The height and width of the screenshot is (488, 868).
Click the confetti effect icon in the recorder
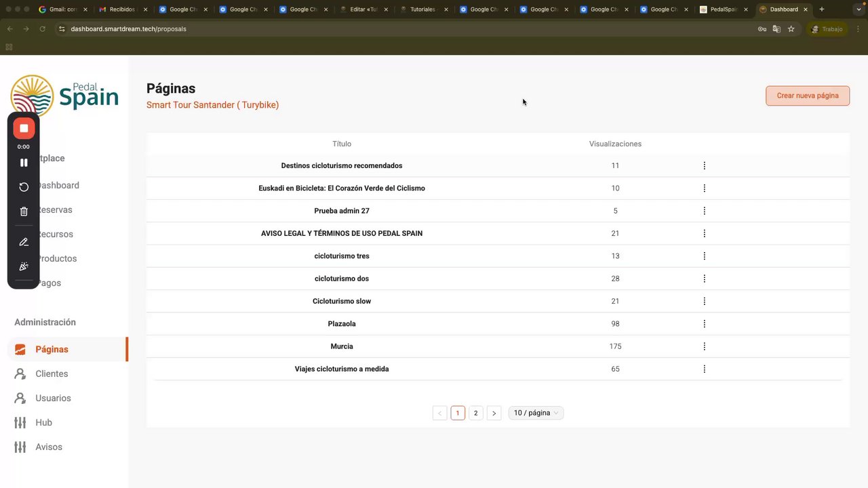(24, 266)
